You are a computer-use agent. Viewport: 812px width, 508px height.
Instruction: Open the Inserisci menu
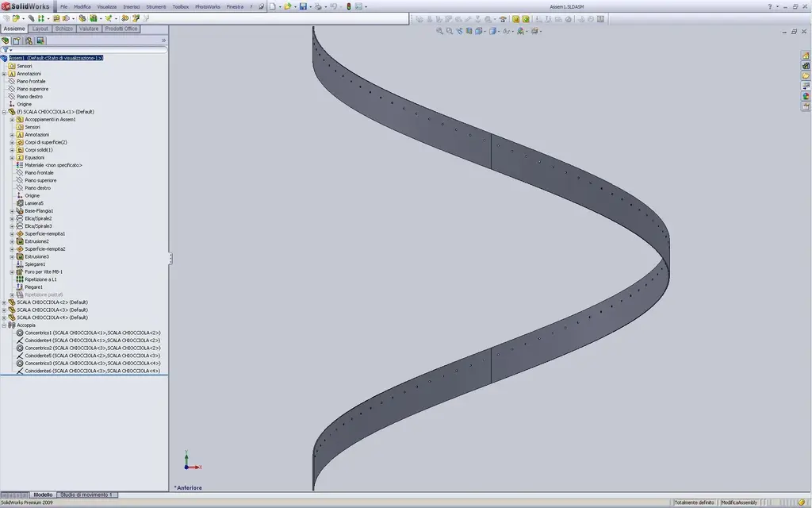point(132,6)
